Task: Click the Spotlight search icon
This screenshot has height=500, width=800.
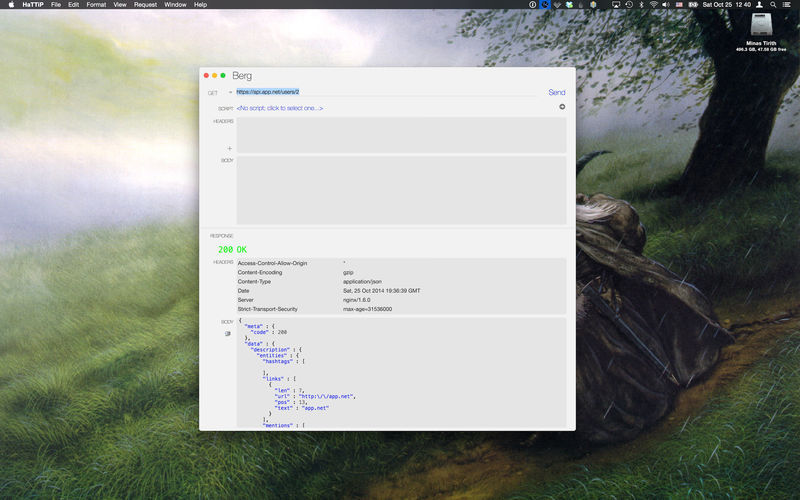Action: pos(771,5)
